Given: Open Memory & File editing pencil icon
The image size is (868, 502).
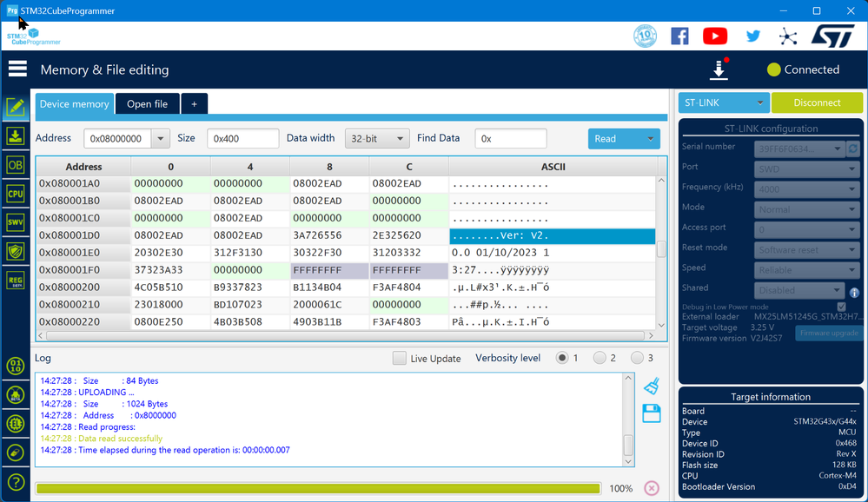Looking at the screenshot, I should coord(16,107).
